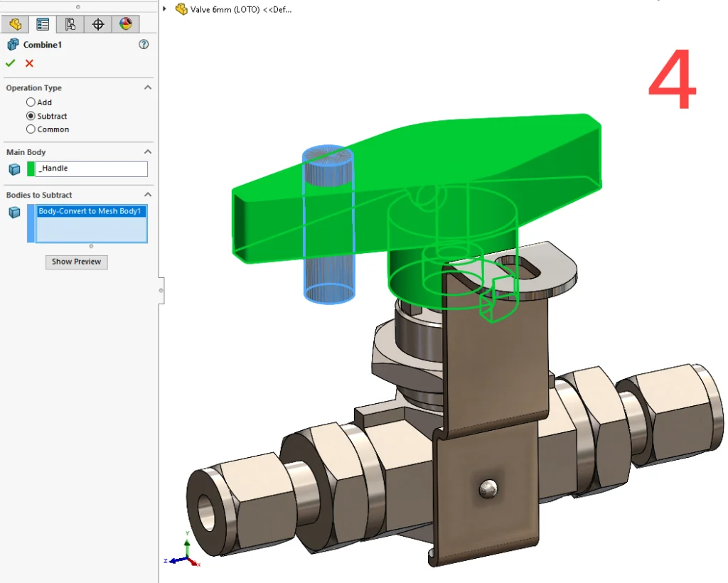The width and height of the screenshot is (728, 583).
Task: Open the PropertyManager tab
Action: point(43,24)
